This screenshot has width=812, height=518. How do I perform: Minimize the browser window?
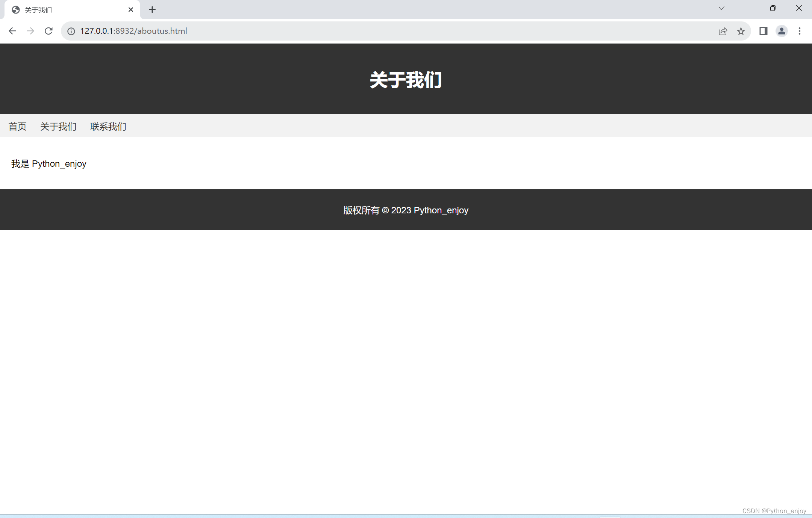click(x=747, y=8)
